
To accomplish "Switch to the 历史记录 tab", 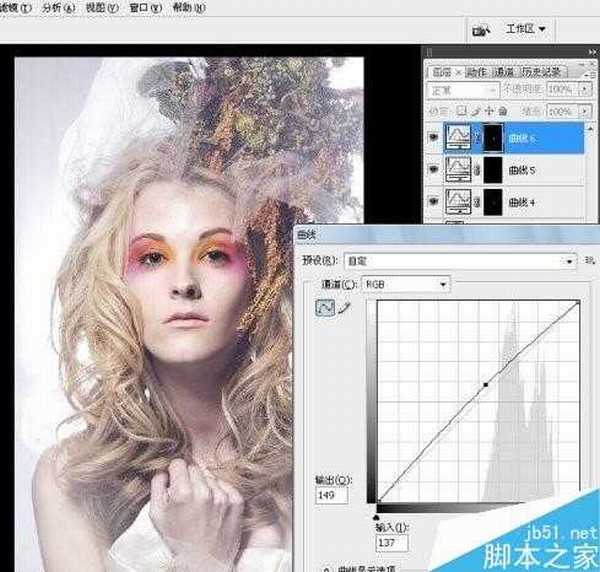I will [x=542, y=72].
